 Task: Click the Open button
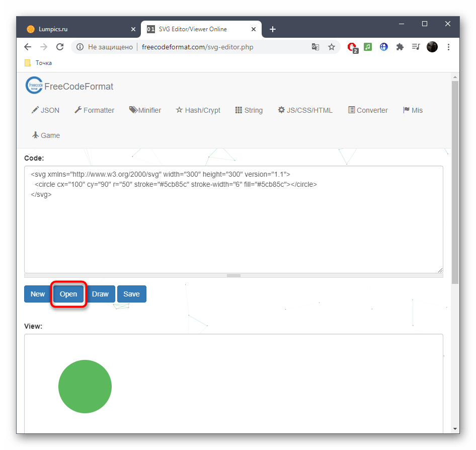pos(68,294)
